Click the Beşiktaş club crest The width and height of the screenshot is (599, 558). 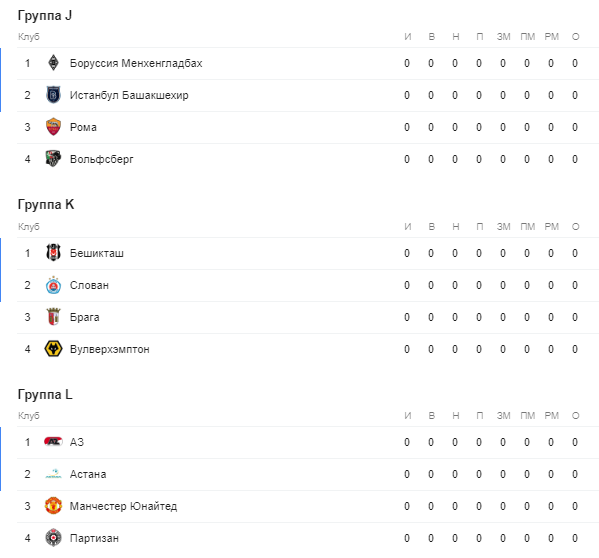(x=53, y=253)
